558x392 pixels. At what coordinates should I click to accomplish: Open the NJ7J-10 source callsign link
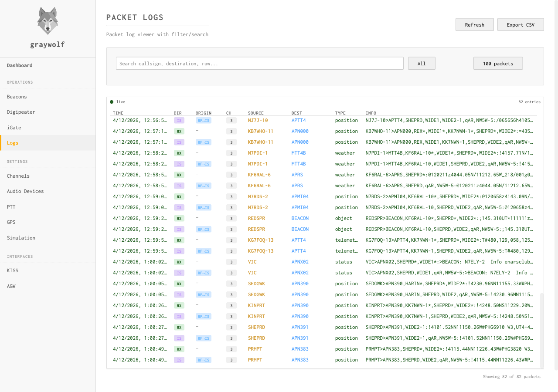257,120
